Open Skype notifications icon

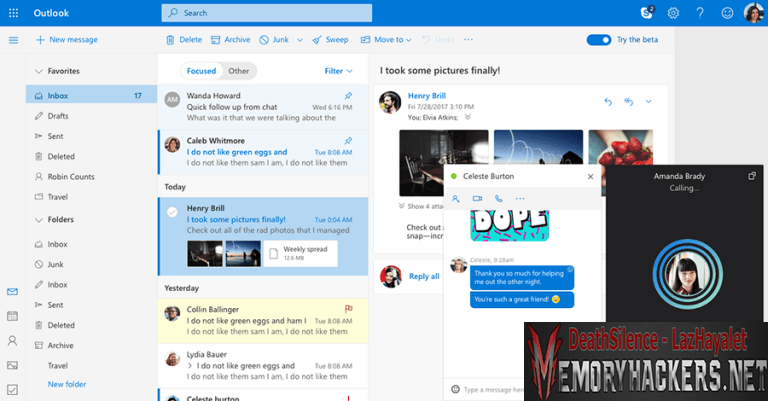pos(647,13)
